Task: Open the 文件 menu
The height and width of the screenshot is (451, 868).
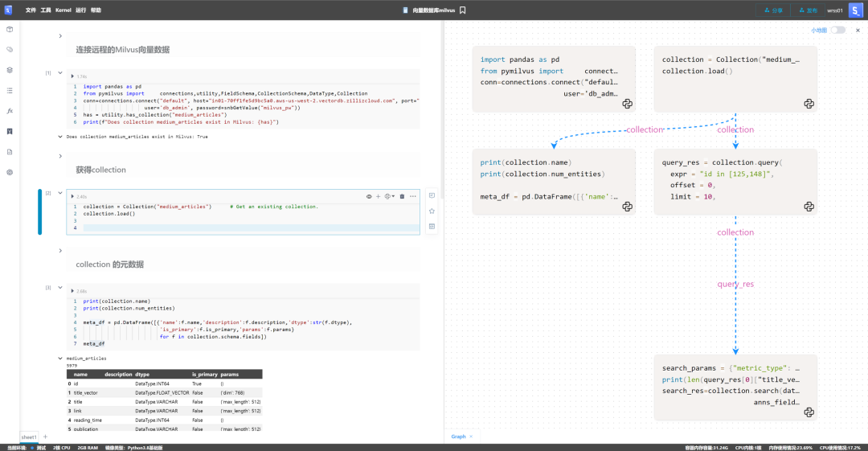Action: [x=31, y=10]
